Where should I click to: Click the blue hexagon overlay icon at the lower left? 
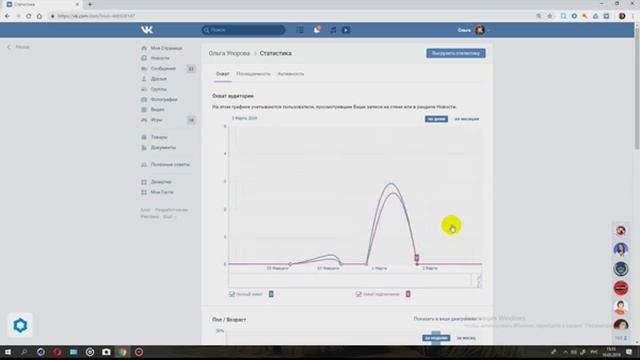pos(20,325)
